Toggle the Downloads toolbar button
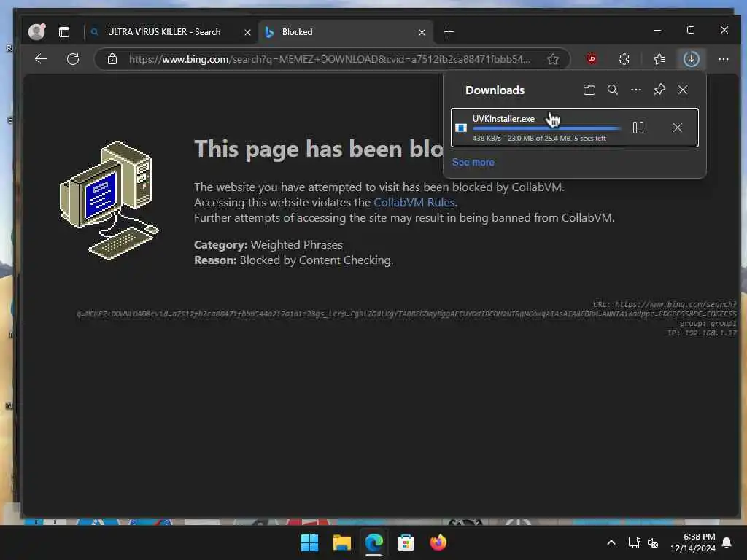 click(x=692, y=59)
